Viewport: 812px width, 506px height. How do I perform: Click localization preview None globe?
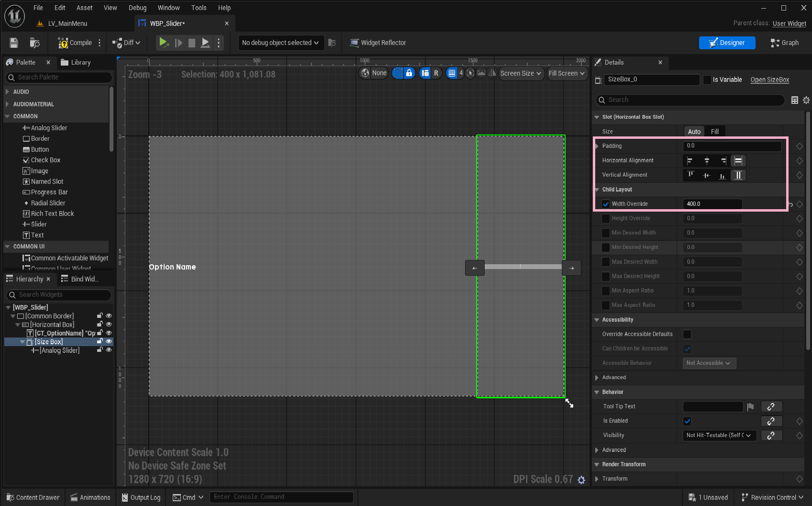tap(374, 73)
